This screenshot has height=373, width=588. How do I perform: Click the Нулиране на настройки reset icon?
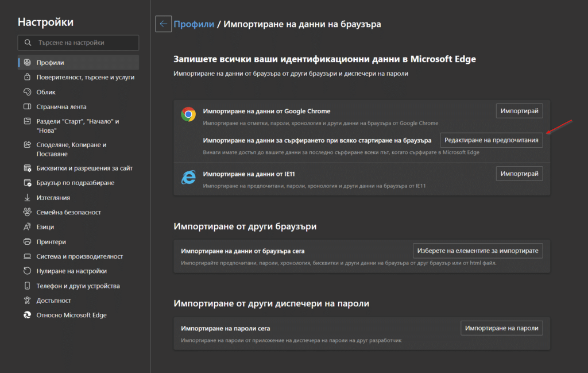28,271
